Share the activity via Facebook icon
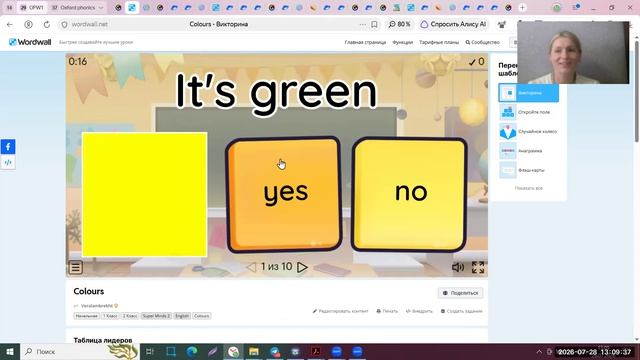This screenshot has width=640, height=360. [8, 147]
